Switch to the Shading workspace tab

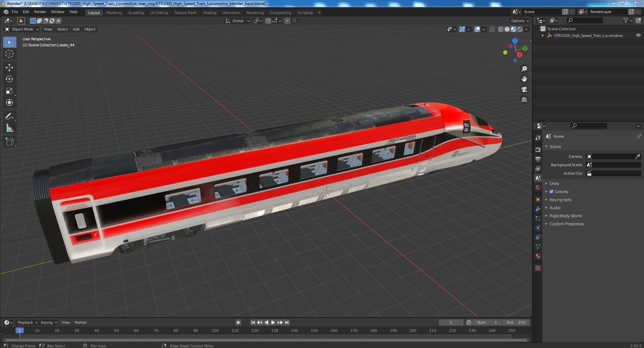click(x=209, y=13)
